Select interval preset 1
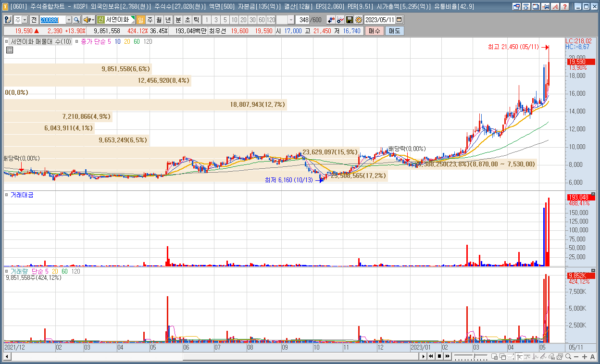This screenshot has width=600, height=364. point(206,20)
